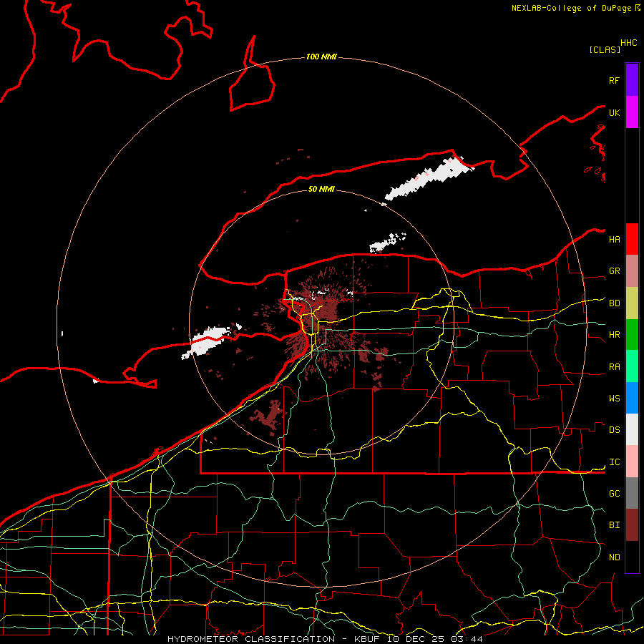Click the RA legend label
The image size is (644, 644).
[614, 367]
